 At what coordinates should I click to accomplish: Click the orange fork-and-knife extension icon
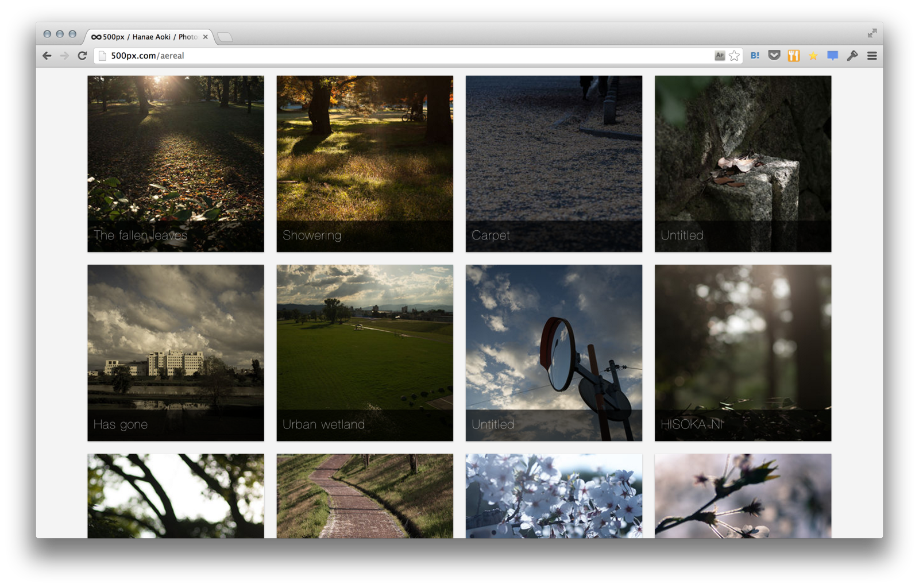[794, 56]
